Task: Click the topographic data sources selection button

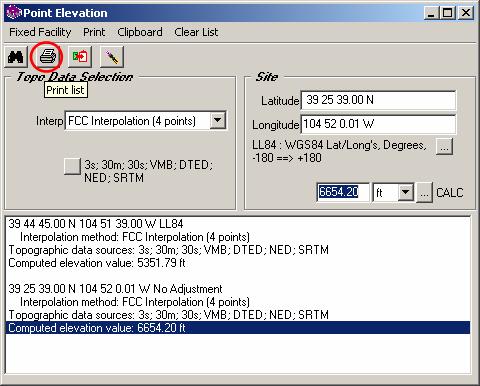Action: click(72, 166)
